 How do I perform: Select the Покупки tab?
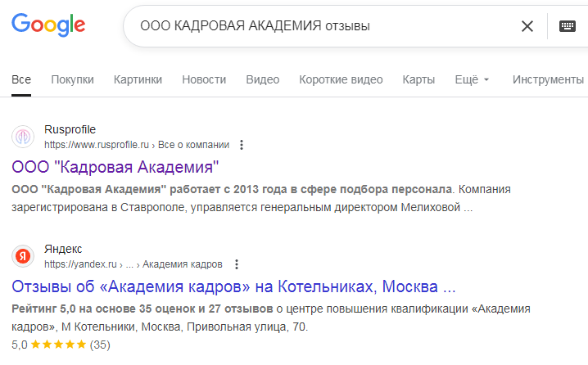click(x=72, y=79)
